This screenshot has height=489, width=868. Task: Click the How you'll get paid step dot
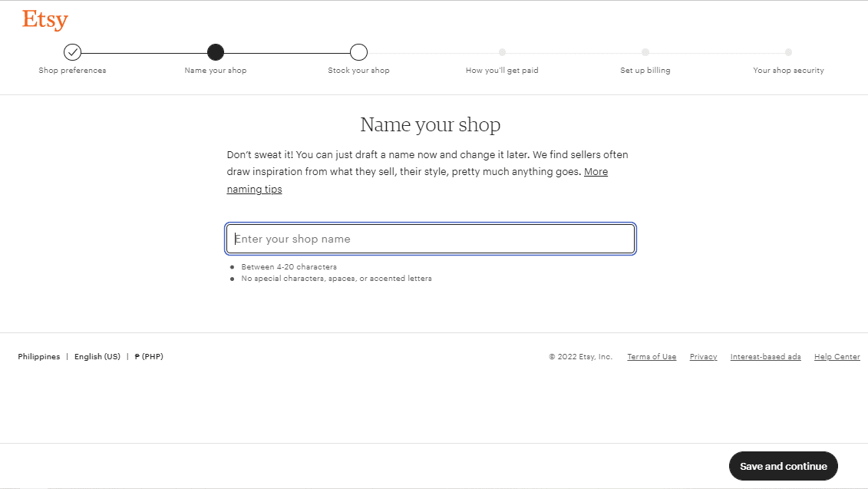tap(502, 52)
